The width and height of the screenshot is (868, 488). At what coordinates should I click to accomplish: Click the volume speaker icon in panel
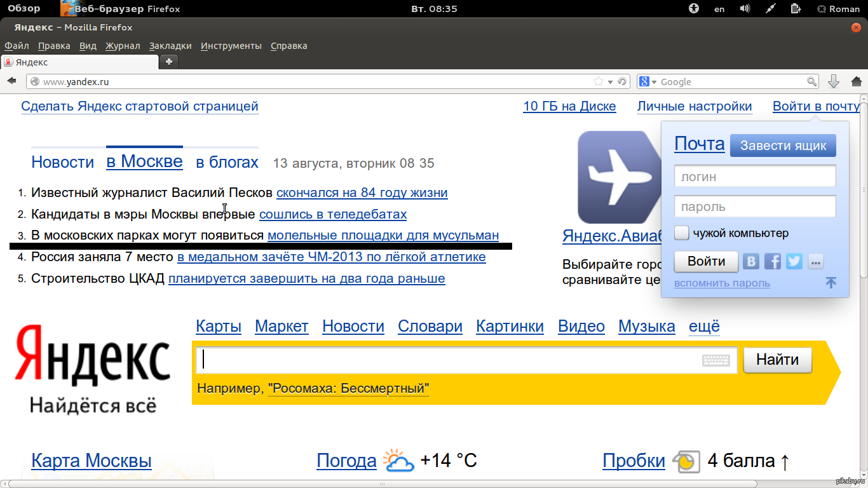click(x=745, y=9)
